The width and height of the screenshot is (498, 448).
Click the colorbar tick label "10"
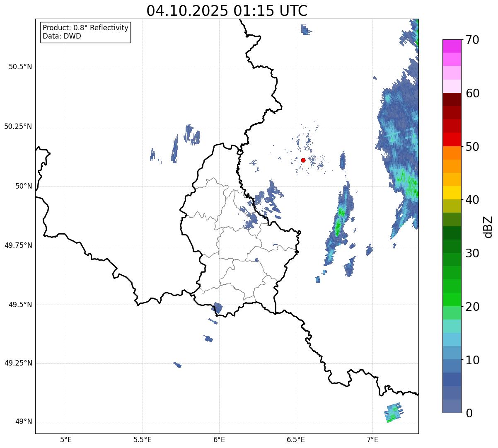[x=472, y=360]
